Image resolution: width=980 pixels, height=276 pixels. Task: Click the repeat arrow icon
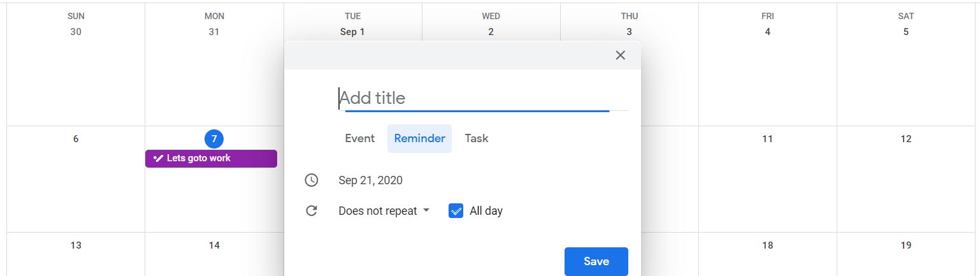[311, 210]
